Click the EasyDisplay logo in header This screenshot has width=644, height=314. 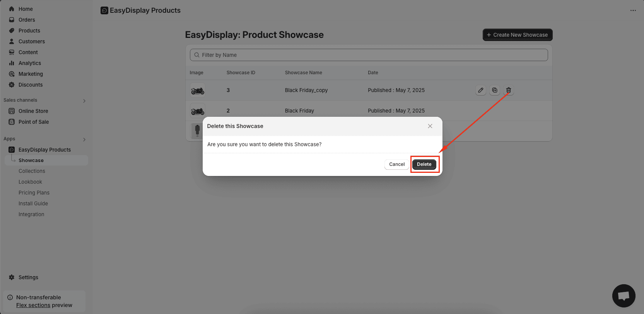(x=104, y=10)
